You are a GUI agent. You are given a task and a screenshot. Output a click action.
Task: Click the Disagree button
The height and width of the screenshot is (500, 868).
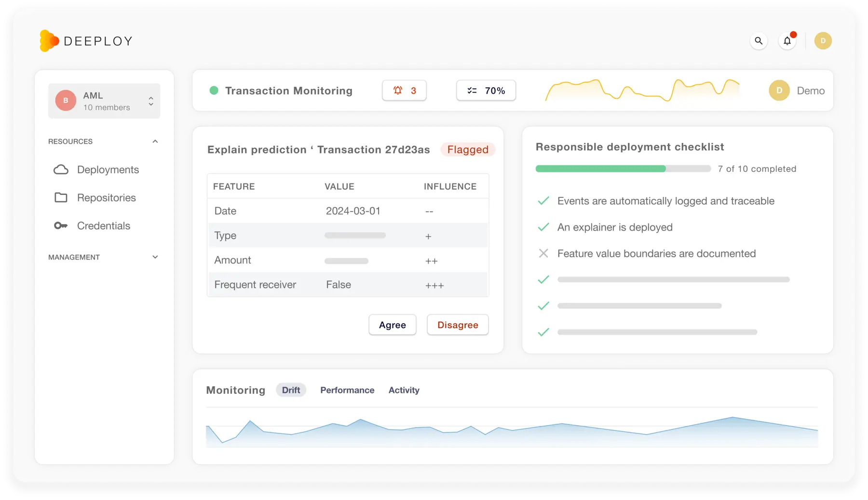458,325
